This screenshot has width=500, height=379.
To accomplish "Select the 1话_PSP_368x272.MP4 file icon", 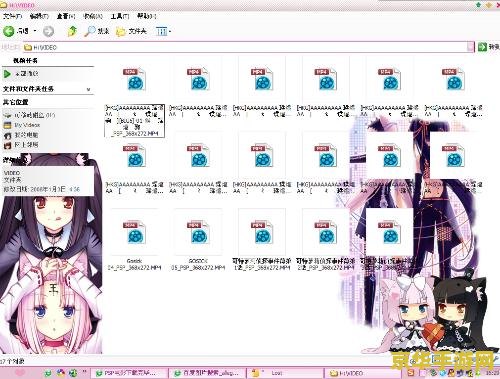I will click(x=262, y=231).
